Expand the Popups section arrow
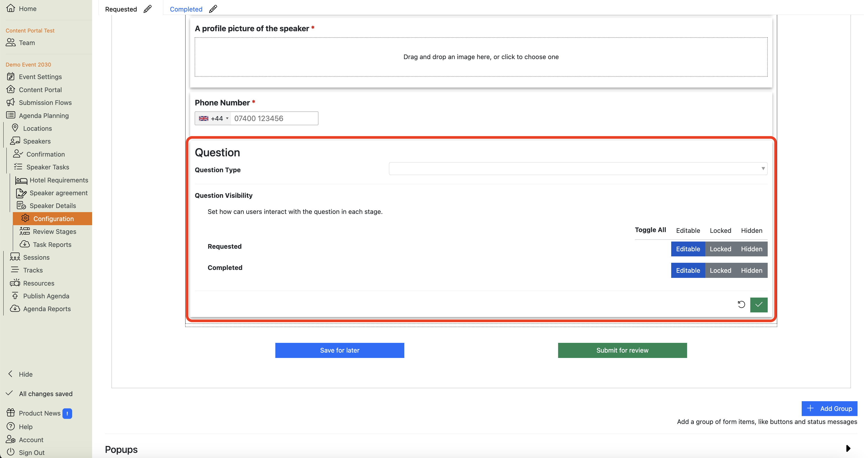 pos(848,448)
